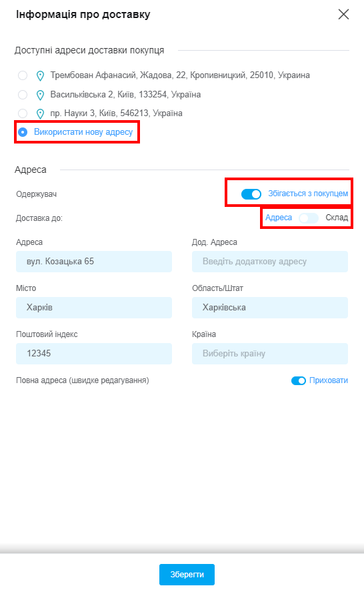Click the Адреса field with вул. Козацька 65
The height and width of the screenshot is (592, 364).
click(94, 261)
